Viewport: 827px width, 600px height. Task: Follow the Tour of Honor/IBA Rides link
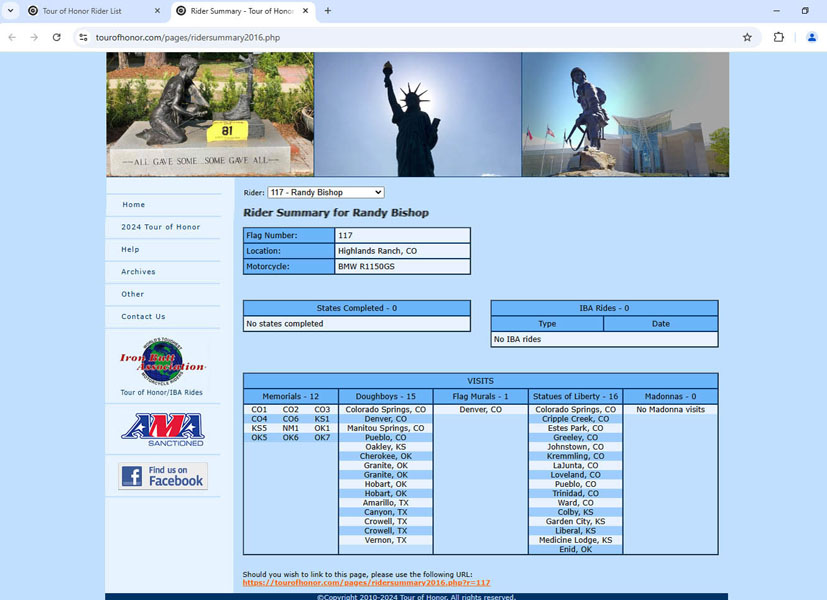(161, 392)
